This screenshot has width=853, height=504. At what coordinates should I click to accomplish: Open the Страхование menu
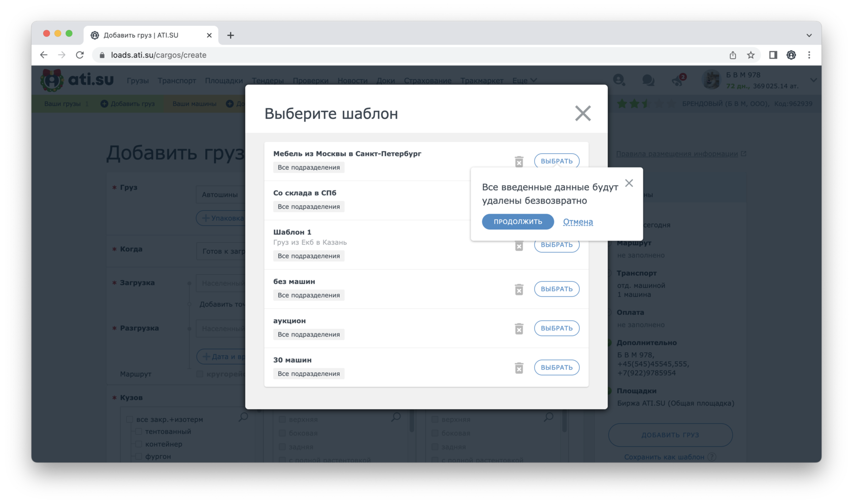(x=428, y=81)
